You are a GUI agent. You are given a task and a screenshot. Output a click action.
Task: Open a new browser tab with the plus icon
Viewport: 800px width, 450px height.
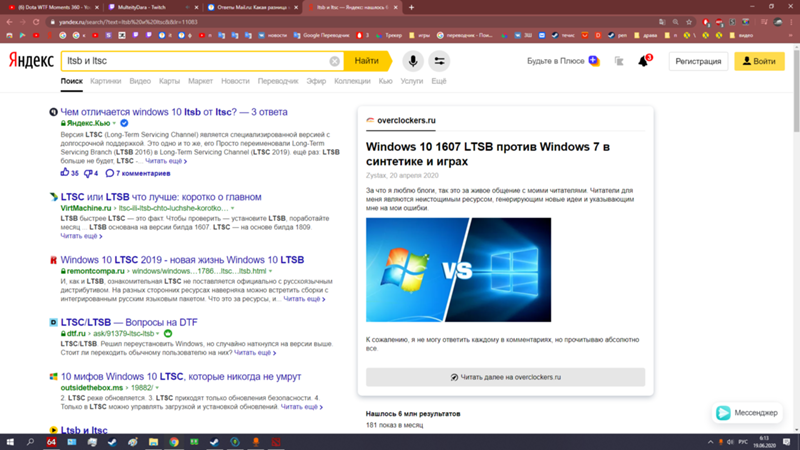coord(411,7)
